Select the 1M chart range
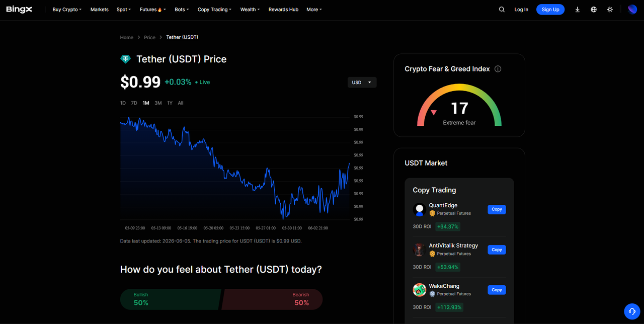 tap(146, 103)
